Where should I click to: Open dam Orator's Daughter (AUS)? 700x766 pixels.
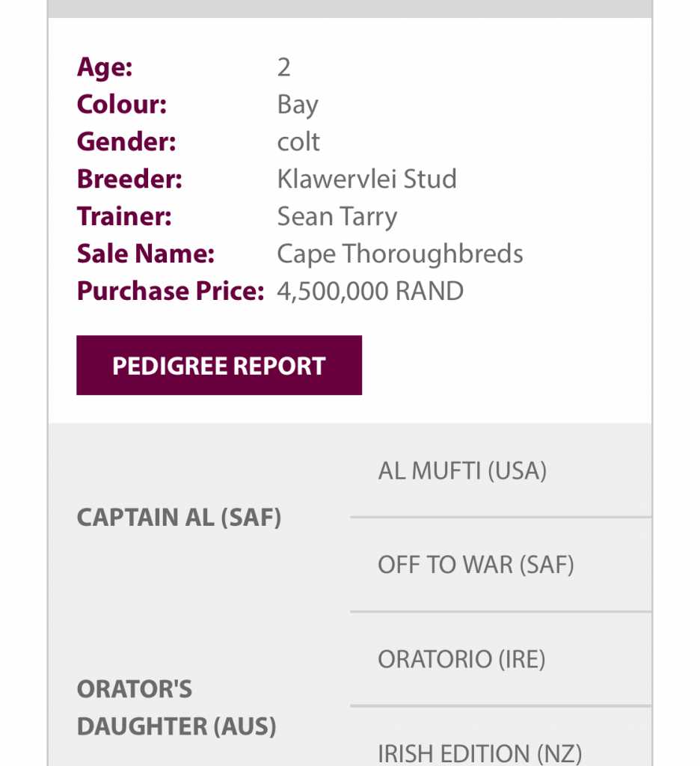coord(176,707)
